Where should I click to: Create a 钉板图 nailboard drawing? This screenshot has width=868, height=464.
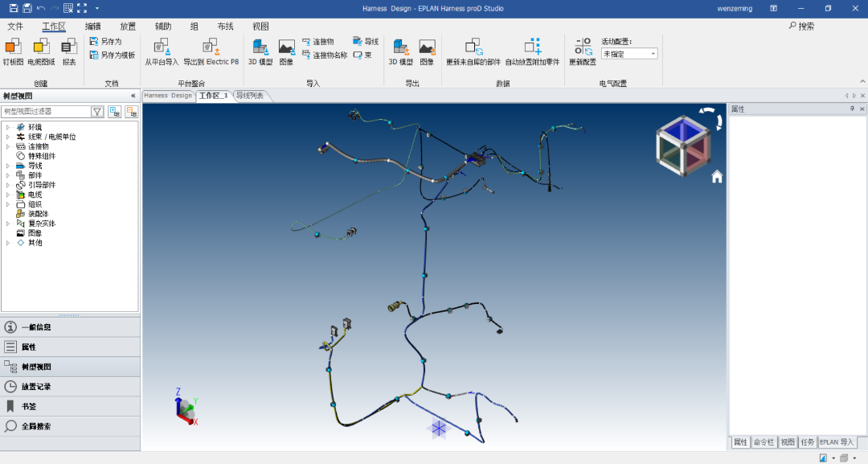coord(14,52)
